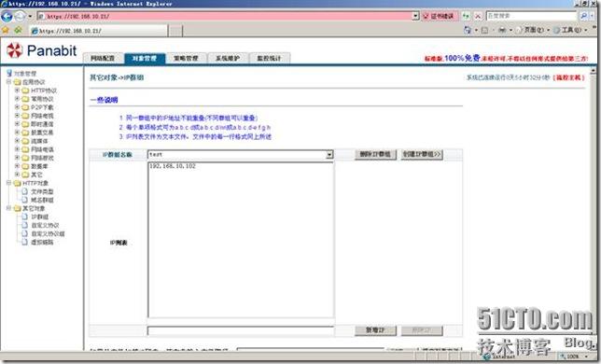
Task: Click the Home icon in IE toolbar
Action: point(467,30)
